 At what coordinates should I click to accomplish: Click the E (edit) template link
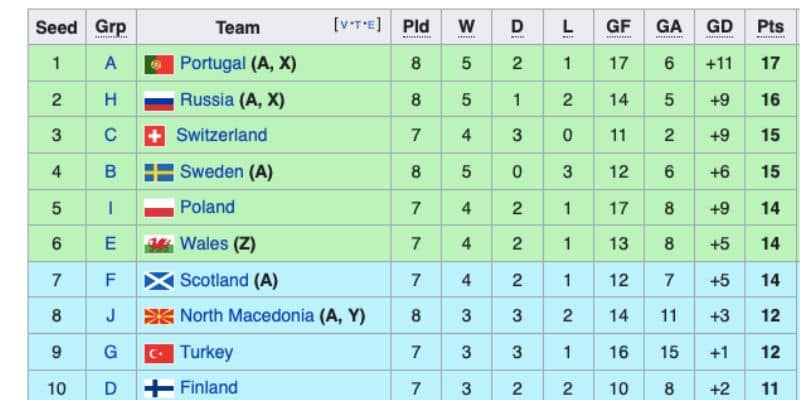pyautogui.click(x=372, y=25)
